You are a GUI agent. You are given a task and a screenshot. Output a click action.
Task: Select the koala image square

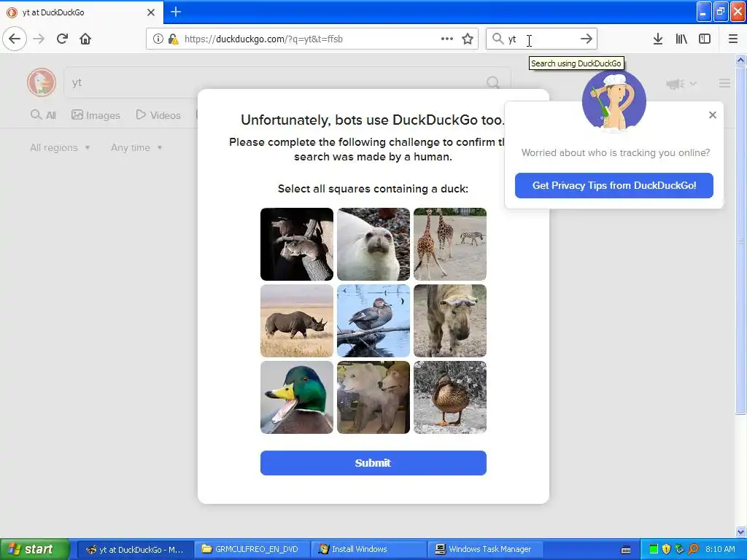tap(297, 244)
